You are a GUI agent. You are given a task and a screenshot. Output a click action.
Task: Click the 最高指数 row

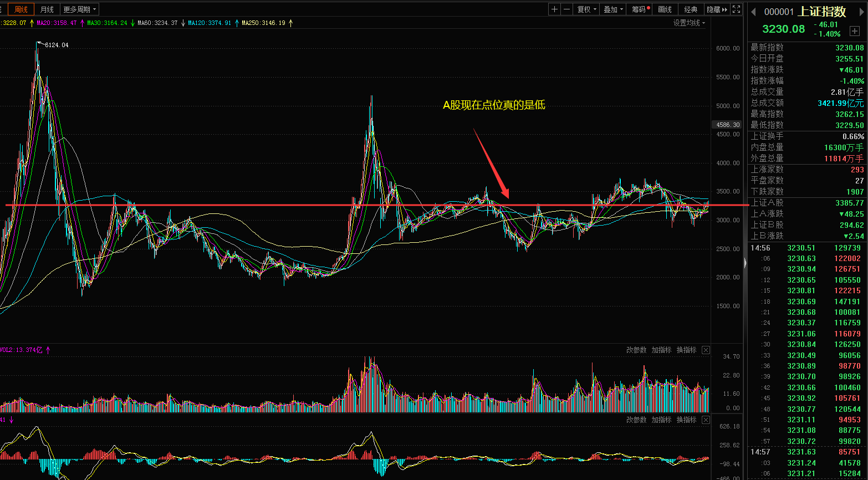pyautogui.click(x=807, y=114)
